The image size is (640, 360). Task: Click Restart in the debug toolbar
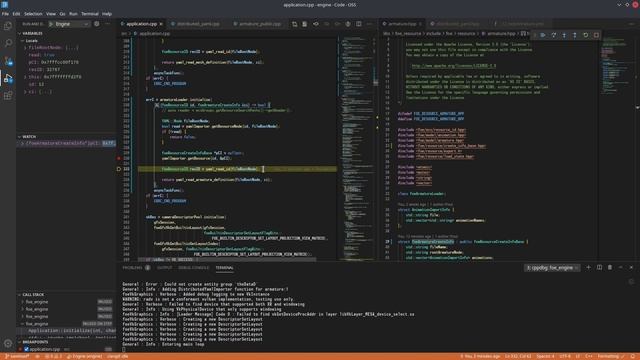586,36
